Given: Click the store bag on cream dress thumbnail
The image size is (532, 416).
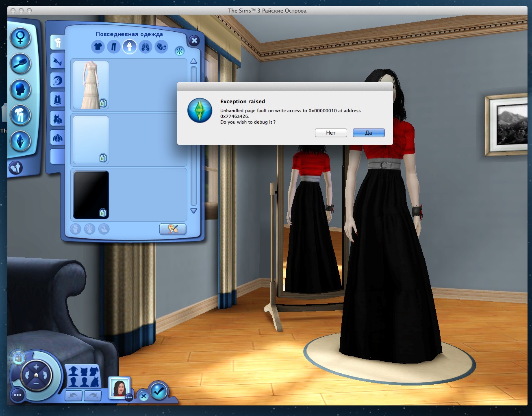Looking at the screenshot, I should click(103, 103).
